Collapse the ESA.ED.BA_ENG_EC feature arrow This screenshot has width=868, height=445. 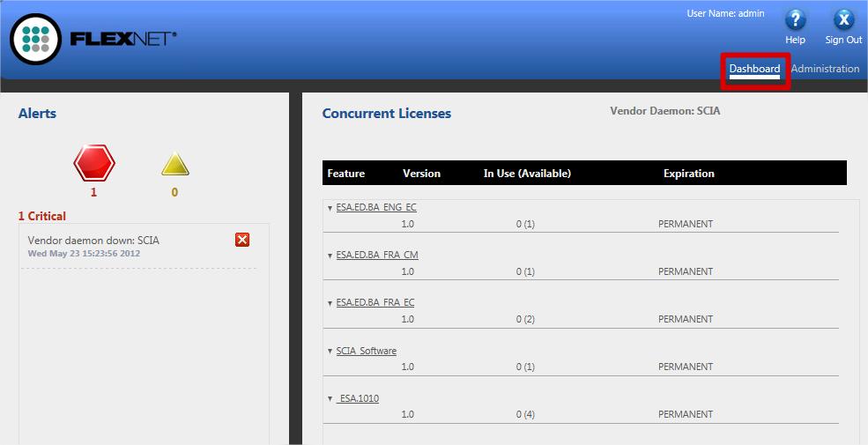coord(330,209)
